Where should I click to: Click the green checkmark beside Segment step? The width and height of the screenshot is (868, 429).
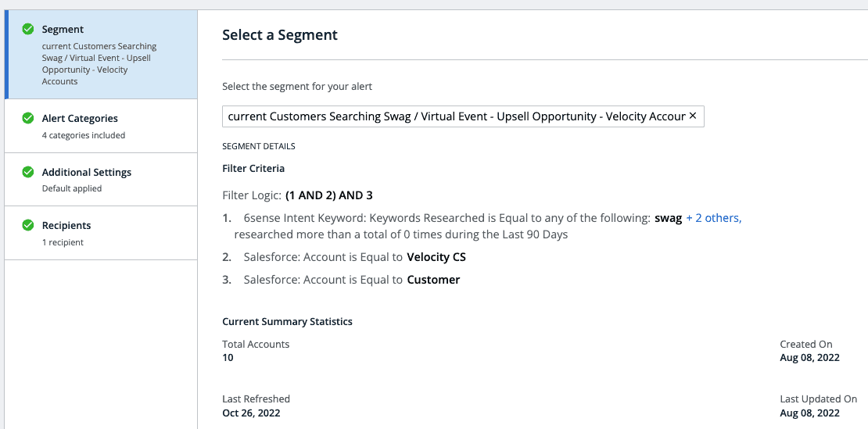click(x=28, y=30)
